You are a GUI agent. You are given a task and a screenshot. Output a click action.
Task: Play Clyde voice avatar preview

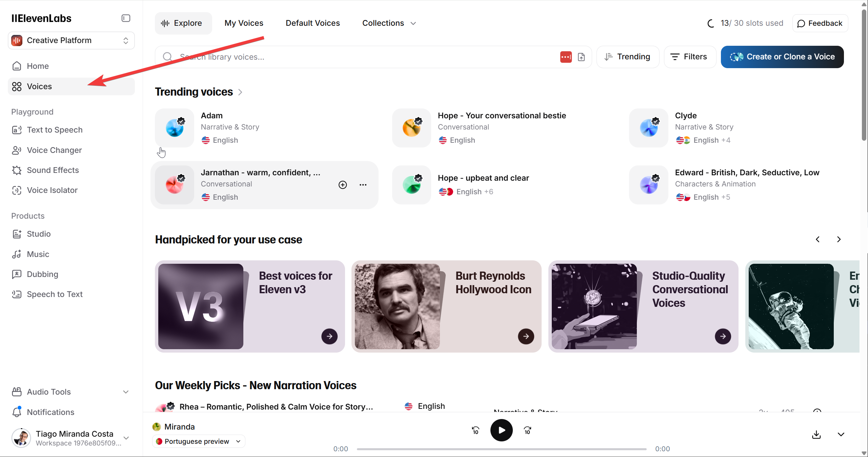click(x=649, y=128)
